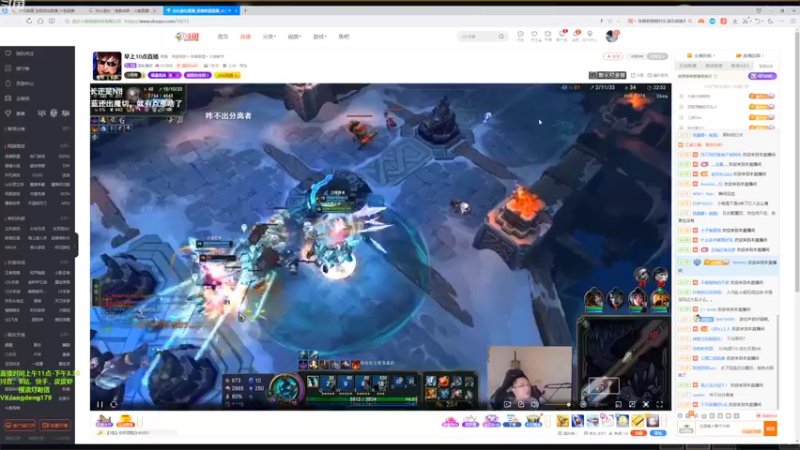The image size is (800, 450).
Task: Expand the 游戏 dropdown menu
Action: 319,37
